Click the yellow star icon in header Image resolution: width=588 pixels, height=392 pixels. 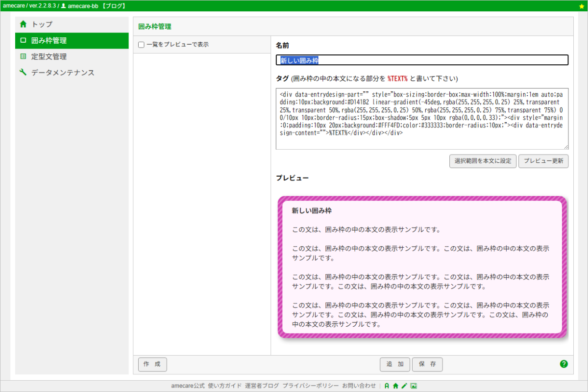[582, 6]
